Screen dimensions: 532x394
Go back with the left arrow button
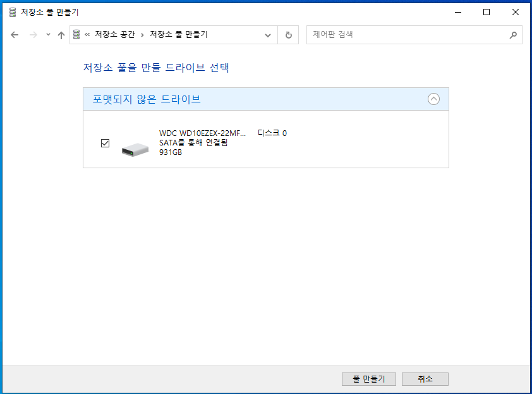(15, 35)
